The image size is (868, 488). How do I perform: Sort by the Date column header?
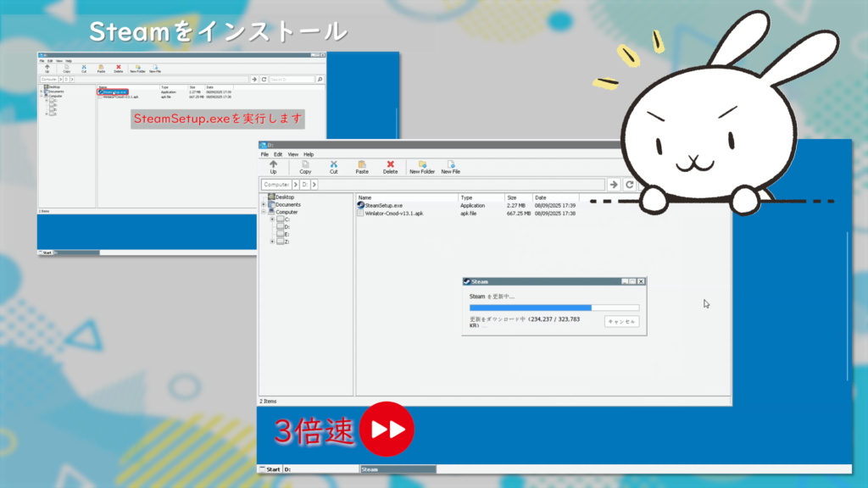556,197
